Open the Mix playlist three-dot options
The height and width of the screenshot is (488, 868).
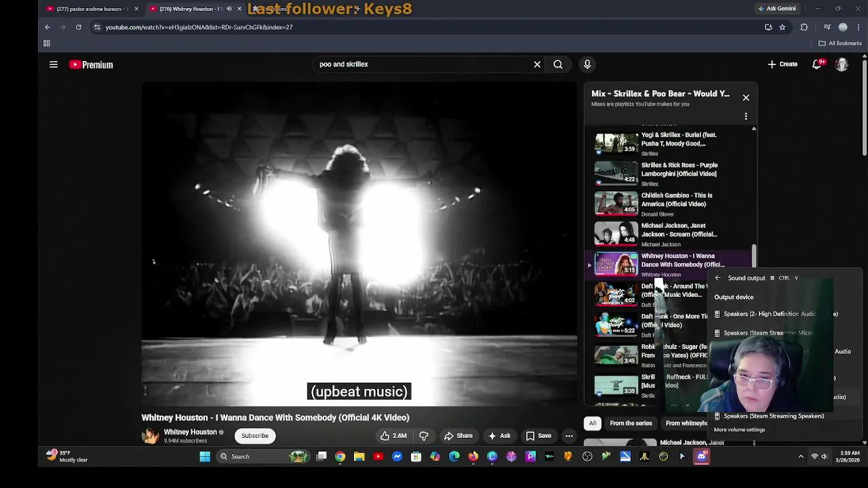[746, 117]
